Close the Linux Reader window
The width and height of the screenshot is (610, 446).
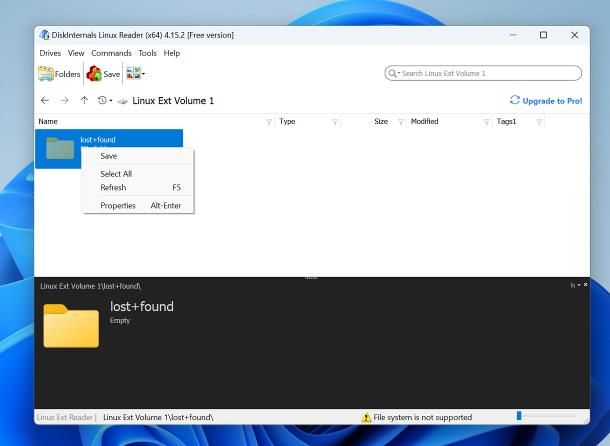point(574,35)
